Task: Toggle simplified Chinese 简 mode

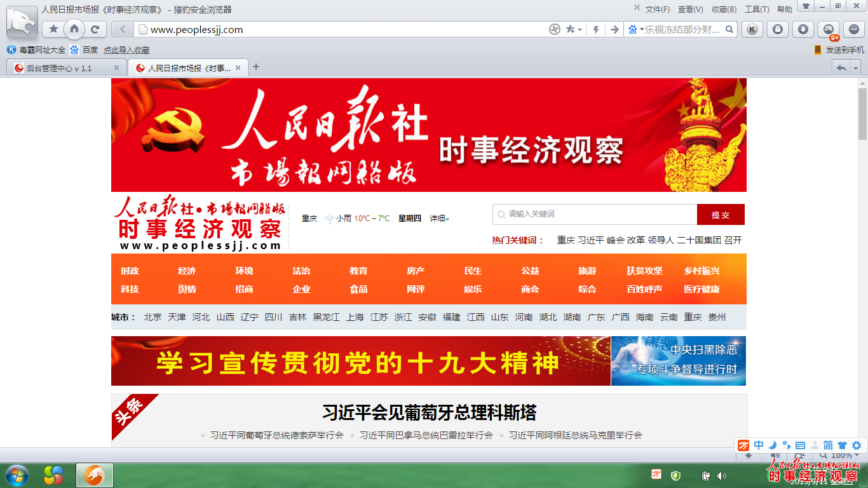Action: point(829,445)
